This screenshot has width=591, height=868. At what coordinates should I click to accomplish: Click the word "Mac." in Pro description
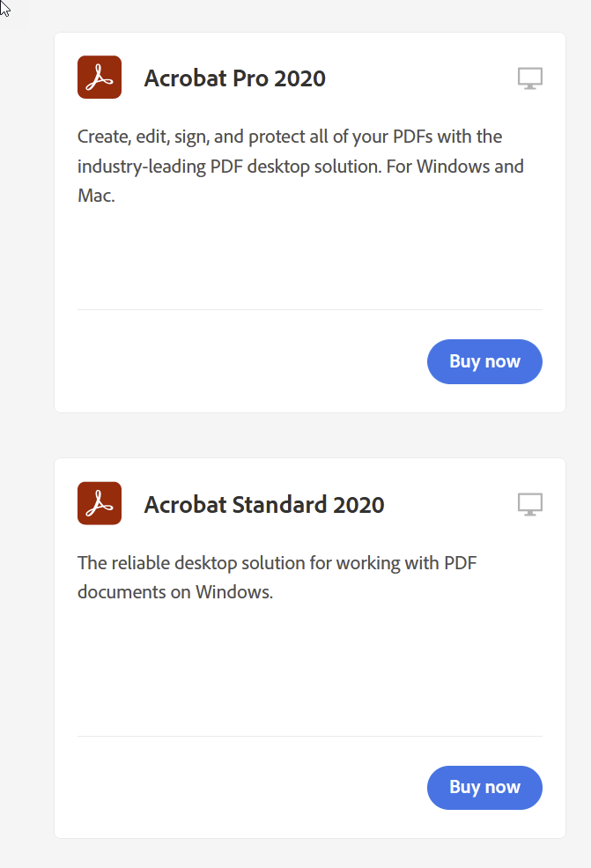click(96, 196)
